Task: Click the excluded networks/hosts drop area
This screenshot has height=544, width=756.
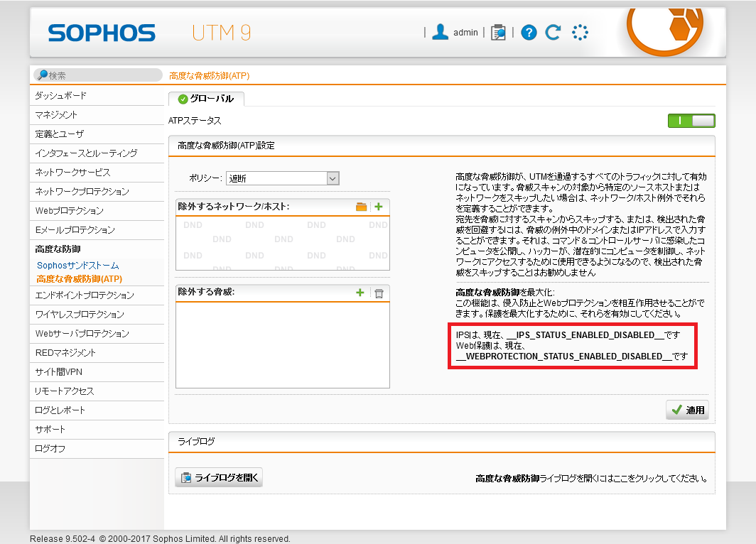Action: click(283, 243)
